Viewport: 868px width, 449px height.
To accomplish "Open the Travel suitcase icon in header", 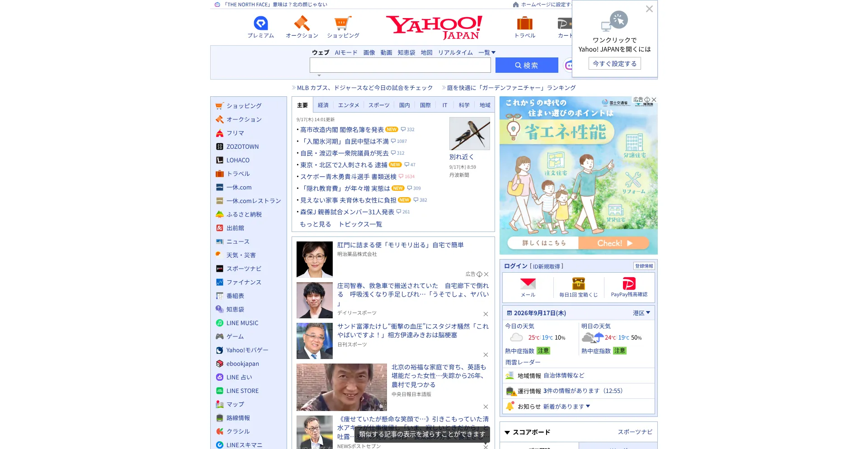I will click(x=524, y=23).
